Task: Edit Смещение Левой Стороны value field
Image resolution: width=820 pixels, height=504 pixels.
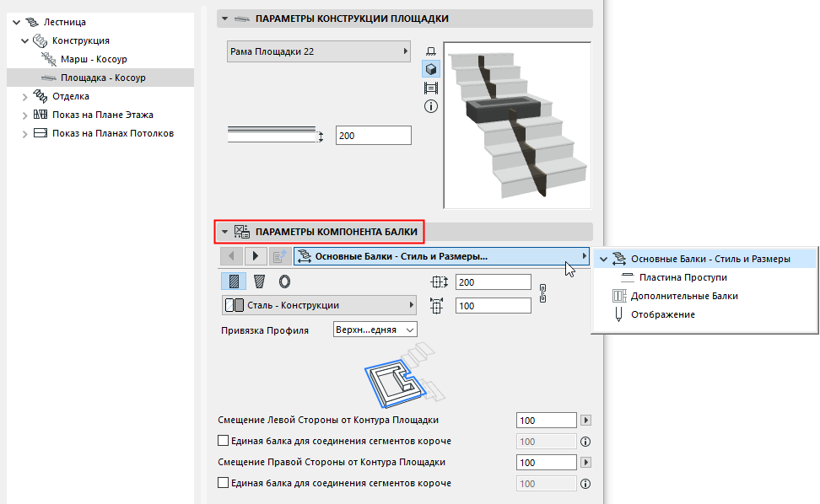Action: pos(547,421)
